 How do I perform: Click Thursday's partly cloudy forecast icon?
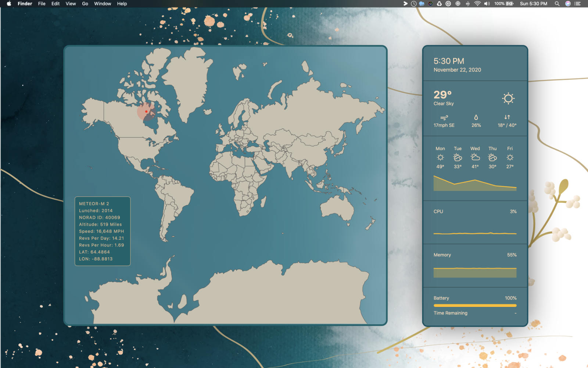tap(492, 158)
